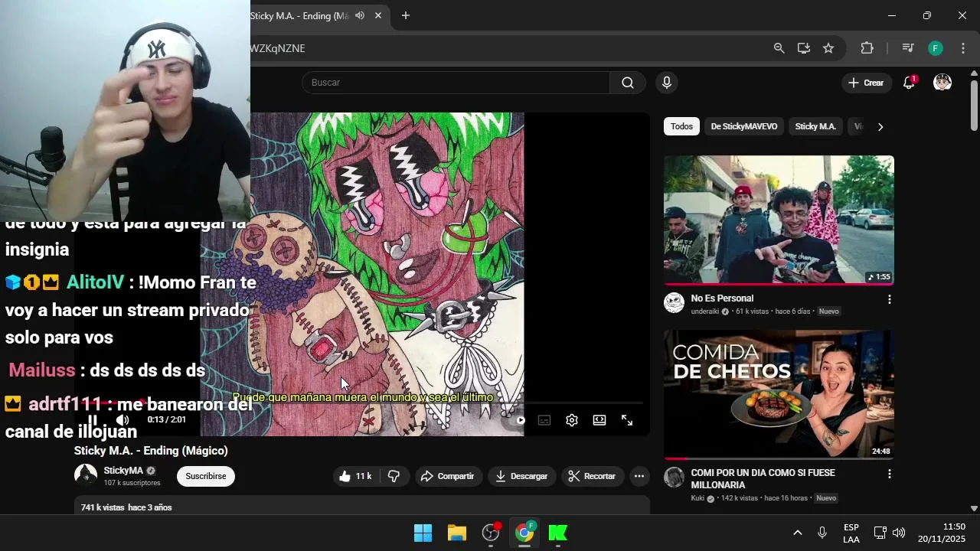
Task: Switch to Chrome in the taskbar
Action: pos(524,533)
